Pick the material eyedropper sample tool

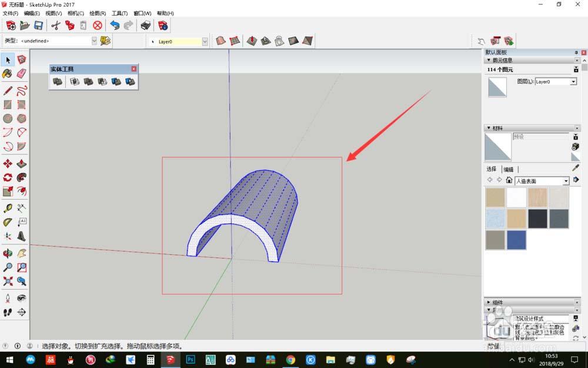point(575,168)
